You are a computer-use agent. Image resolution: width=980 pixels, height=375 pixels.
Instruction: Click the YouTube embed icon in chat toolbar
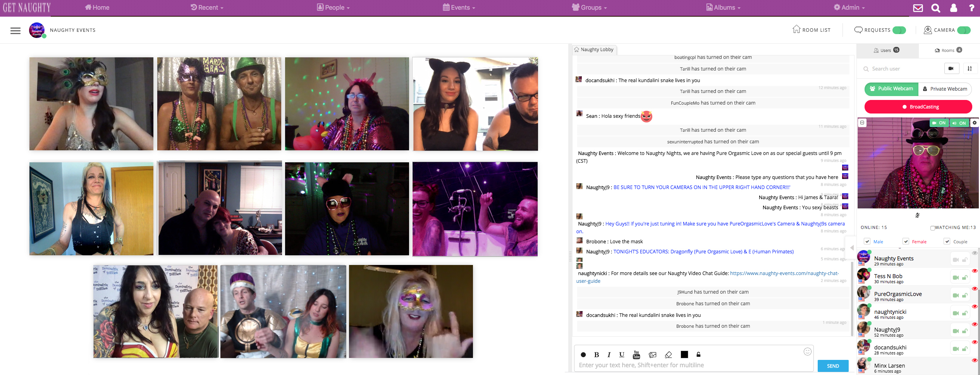(x=636, y=354)
